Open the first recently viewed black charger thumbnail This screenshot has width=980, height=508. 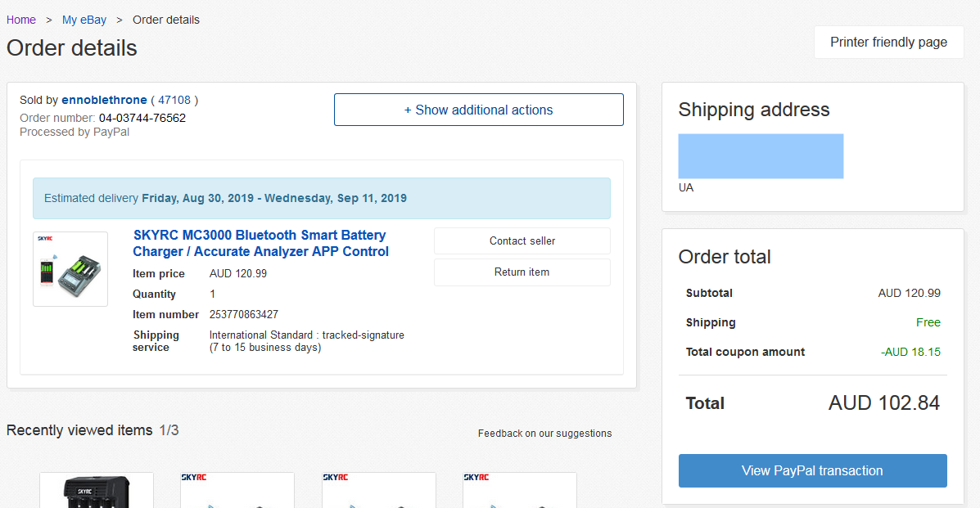[x=97, y=490]
